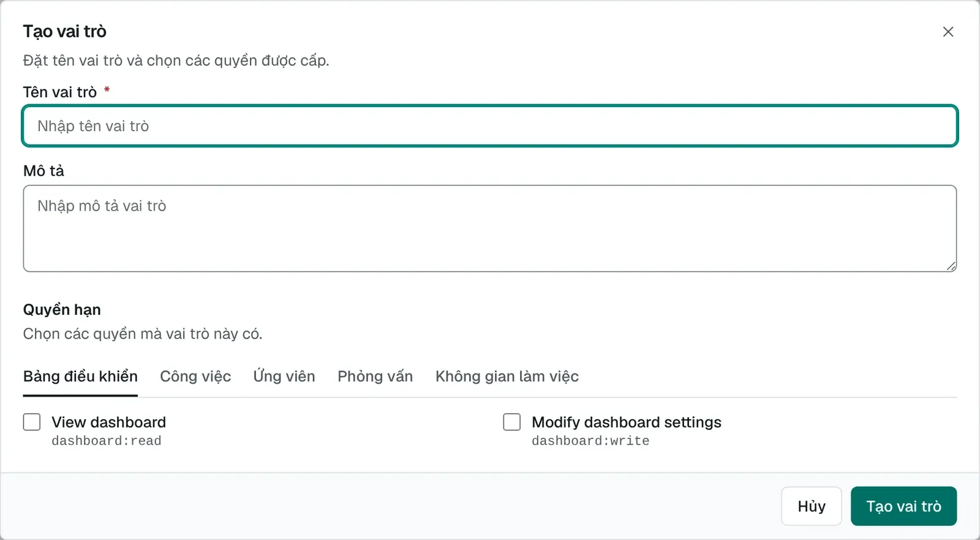Click the Mô tả field label

tap(43, 171)
